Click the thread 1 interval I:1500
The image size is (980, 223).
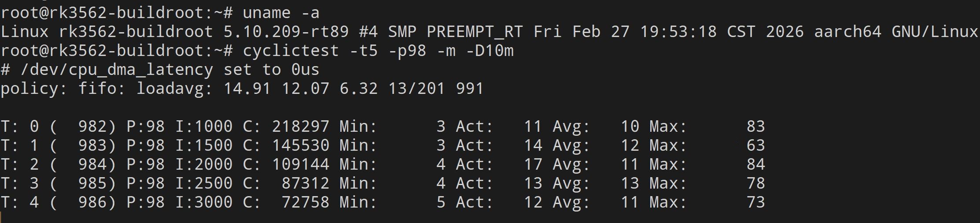point(203,145)
